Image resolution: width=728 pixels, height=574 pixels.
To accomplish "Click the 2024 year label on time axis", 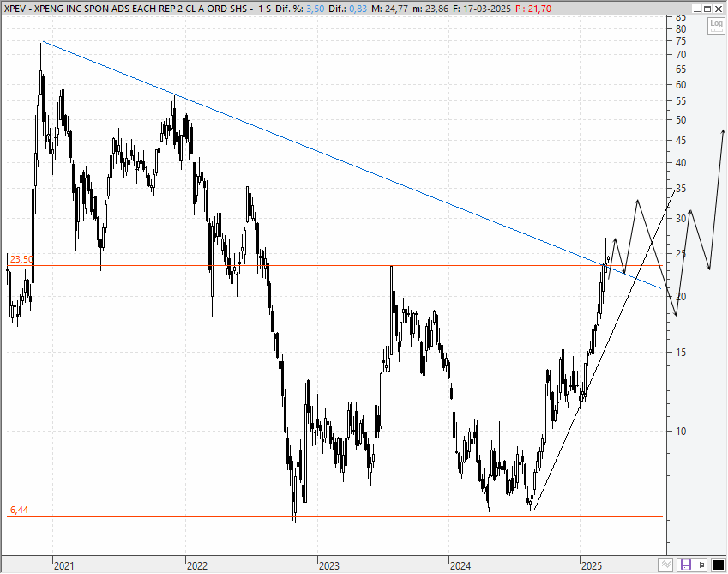I will (x=460, y=565).
